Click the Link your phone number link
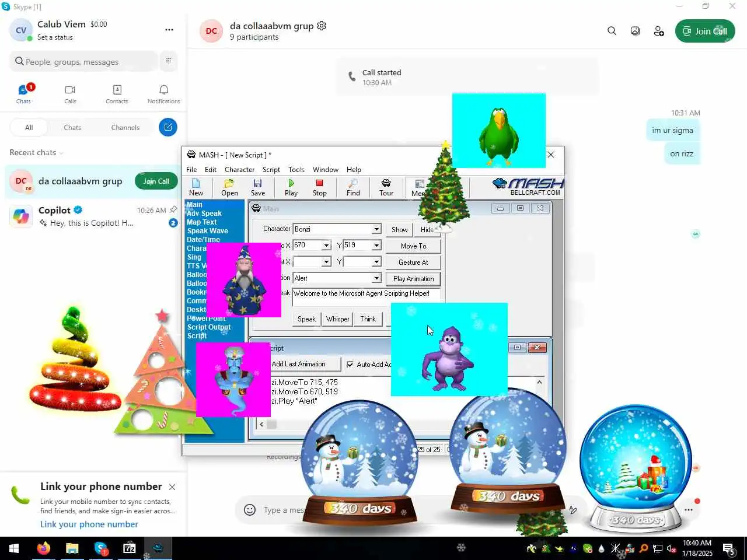Viewport: 747px width, 560px height. (89, 524)
